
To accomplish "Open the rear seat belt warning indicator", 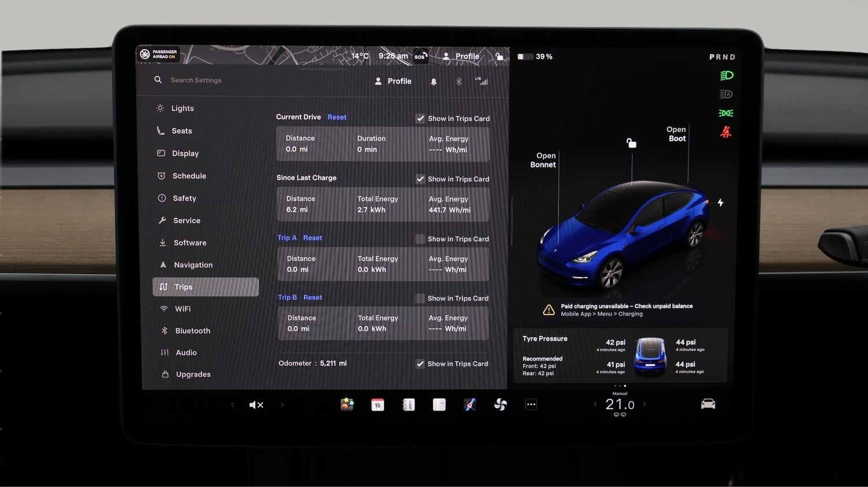I will pyautogui.click(x=726, y=131).
